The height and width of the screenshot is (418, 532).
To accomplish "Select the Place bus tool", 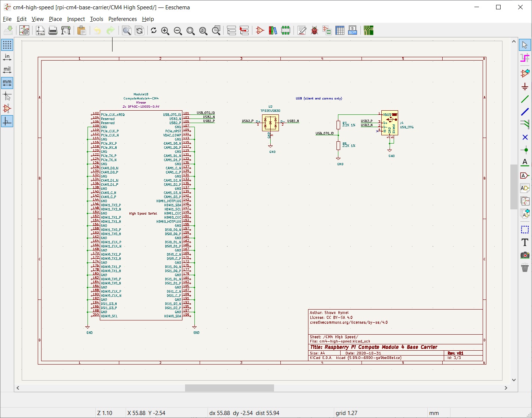I will pyautogui.click(x=525, y=111).
